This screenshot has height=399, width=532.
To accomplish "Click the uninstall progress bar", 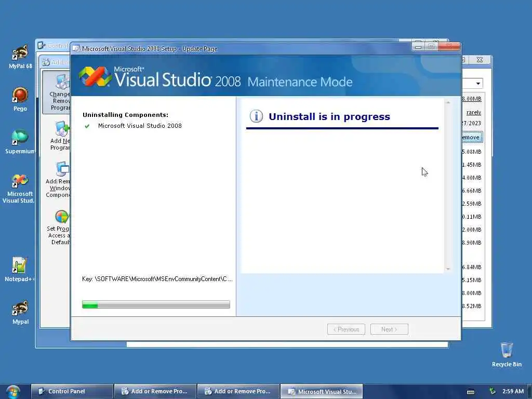I will click(156, 304).
